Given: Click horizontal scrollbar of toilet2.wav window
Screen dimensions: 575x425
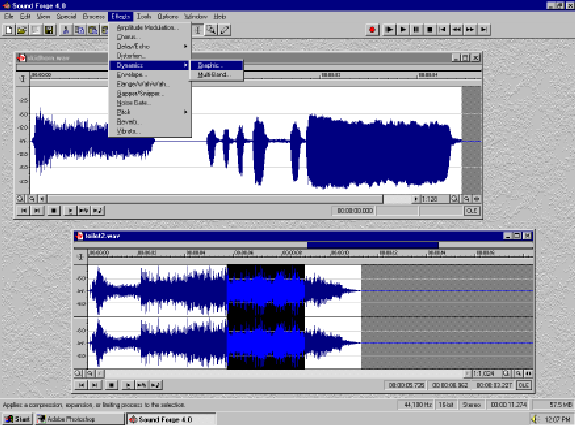Looking at the screenshot, I should [x=285, y=373].
